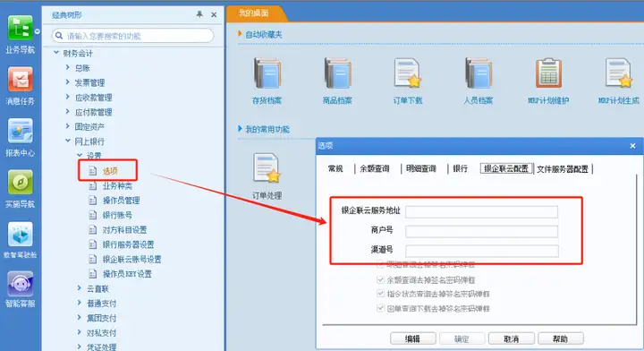Switch to the 余额查询 tab
This screenshot has height=351, width=644.
click(x=375, y=168)
